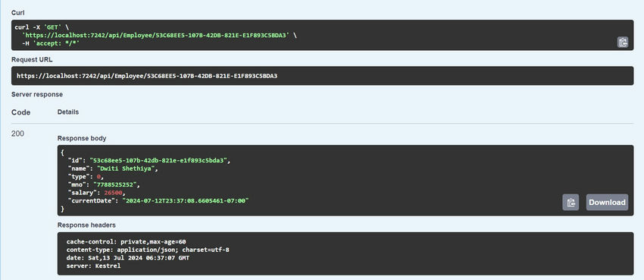Select the salary value 26500
644x280 pixels.
tap(113, 193)
